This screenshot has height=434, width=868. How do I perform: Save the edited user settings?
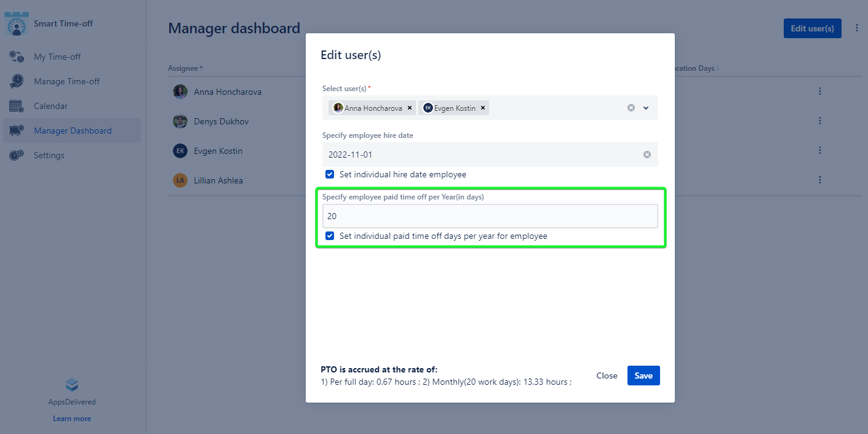coord(643,376)
